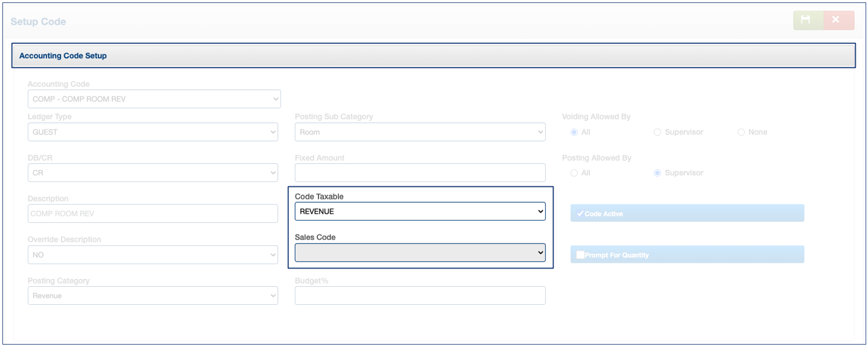868x347 pixels.
Task: Open the DB/CR dropdown
Action: (x=153, y=173)
